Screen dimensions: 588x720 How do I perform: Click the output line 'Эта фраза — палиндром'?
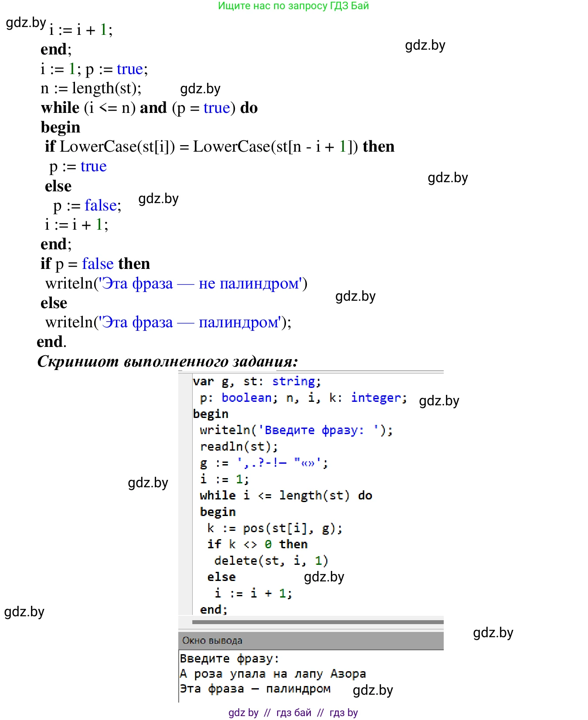coord(255,689)
